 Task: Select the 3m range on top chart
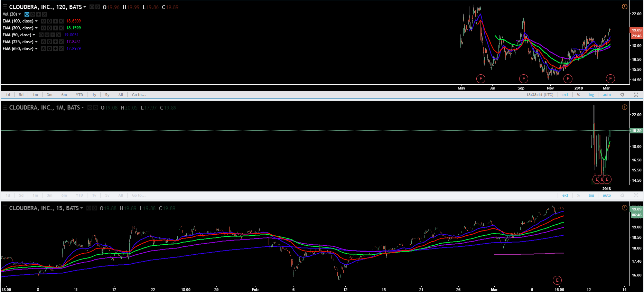[50, 95]
